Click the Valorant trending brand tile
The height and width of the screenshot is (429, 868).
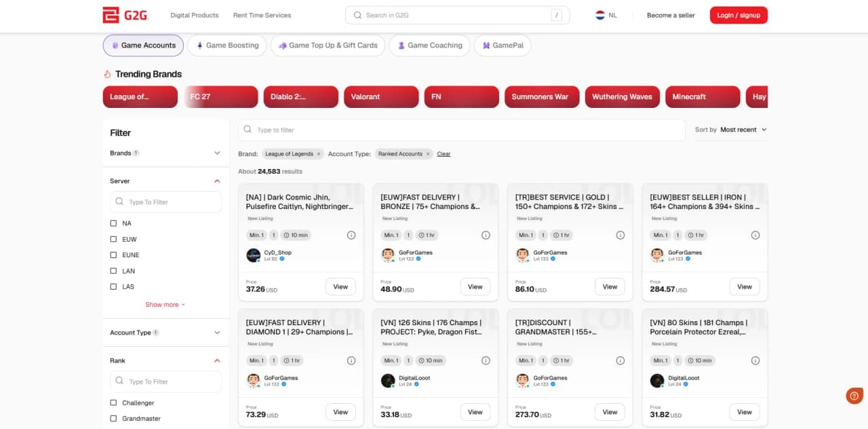[381, 96]
